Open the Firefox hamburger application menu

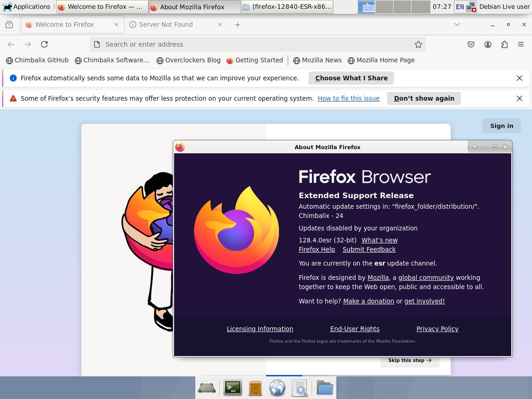[x=521, y=44]
